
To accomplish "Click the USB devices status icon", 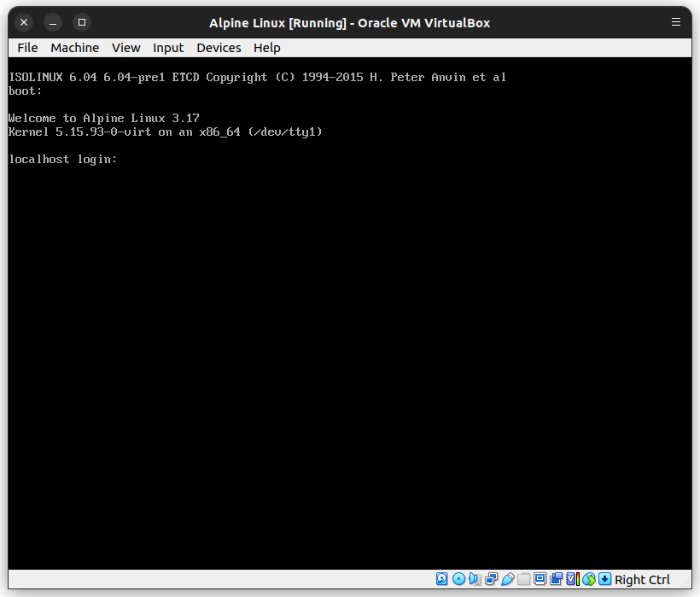I will pos(508,579).
